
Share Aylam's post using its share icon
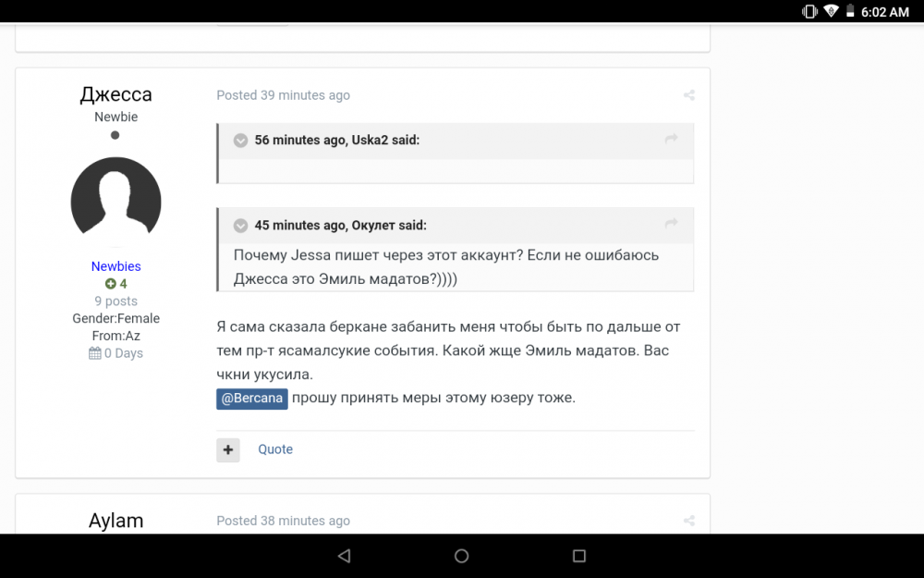pos(688,521)
